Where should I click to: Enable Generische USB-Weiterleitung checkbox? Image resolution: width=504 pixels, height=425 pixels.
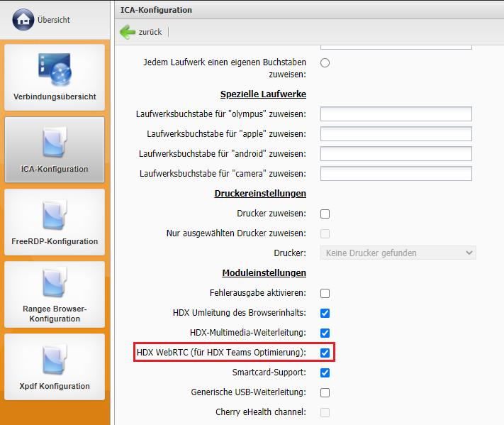tap(325, 392)
